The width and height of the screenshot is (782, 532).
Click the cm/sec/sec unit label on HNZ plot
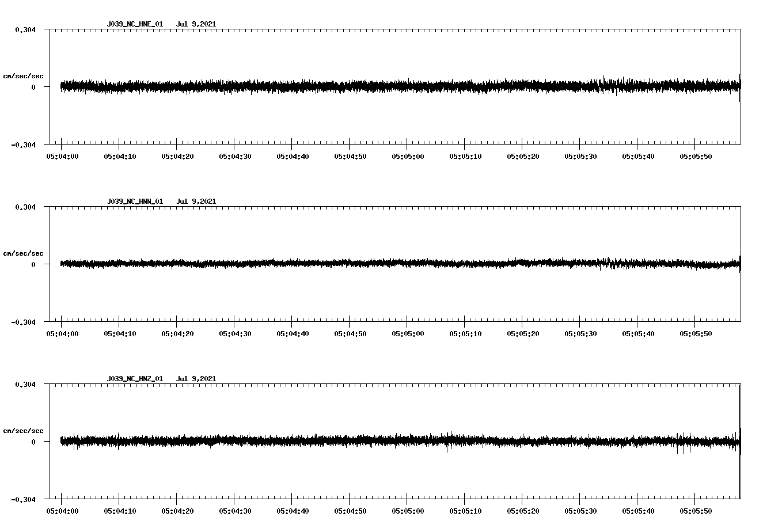(24, 430)
